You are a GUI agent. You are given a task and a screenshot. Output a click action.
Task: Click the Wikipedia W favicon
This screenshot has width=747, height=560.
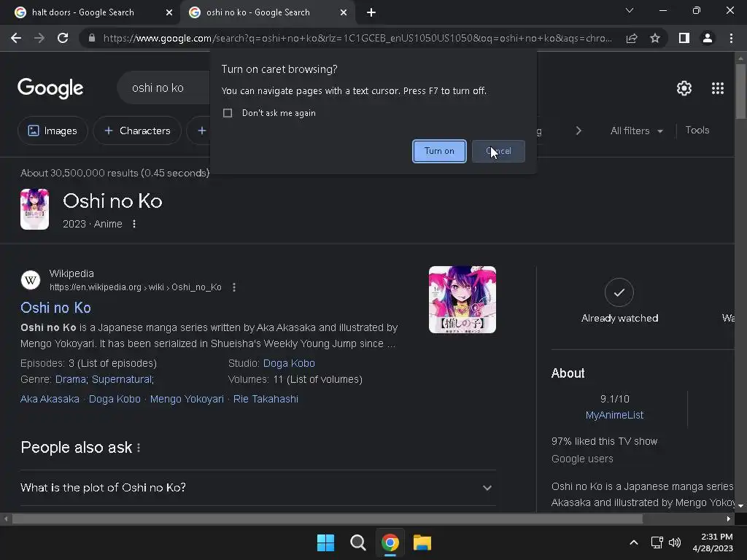click(x=31, y=280)
